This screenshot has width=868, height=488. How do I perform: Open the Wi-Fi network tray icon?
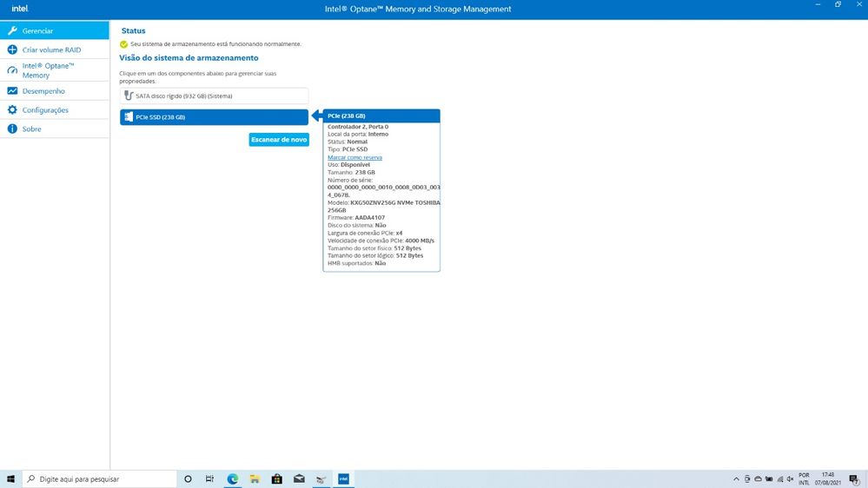tap(780, 479)
